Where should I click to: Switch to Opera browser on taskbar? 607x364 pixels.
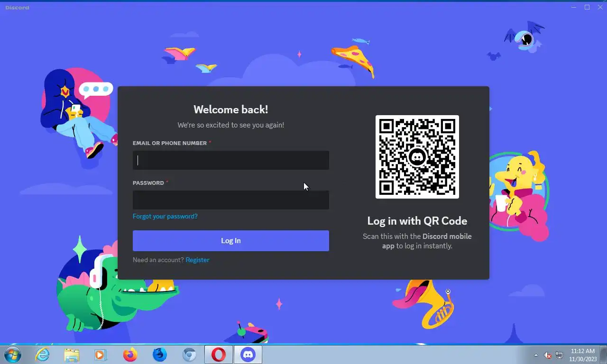(x=219, y=355)
